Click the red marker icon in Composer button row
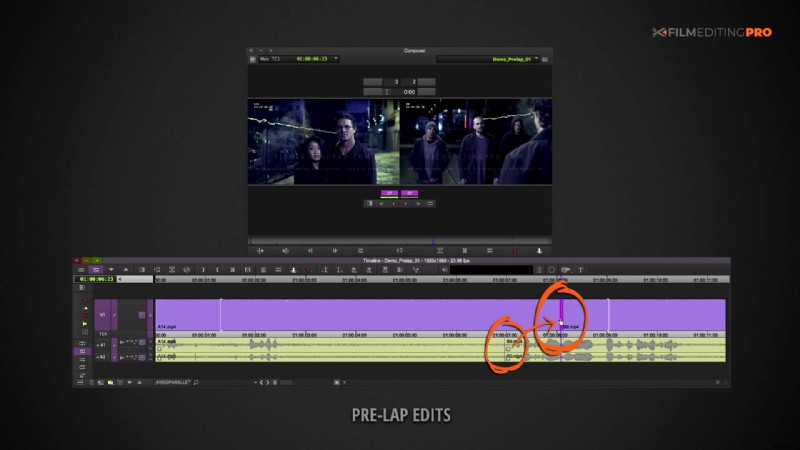 tap(515, 251)
